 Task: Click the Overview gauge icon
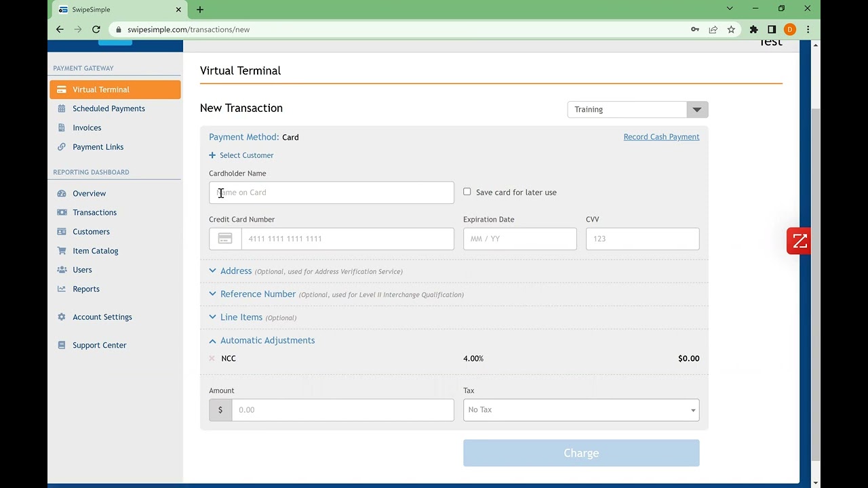[62, 193]
